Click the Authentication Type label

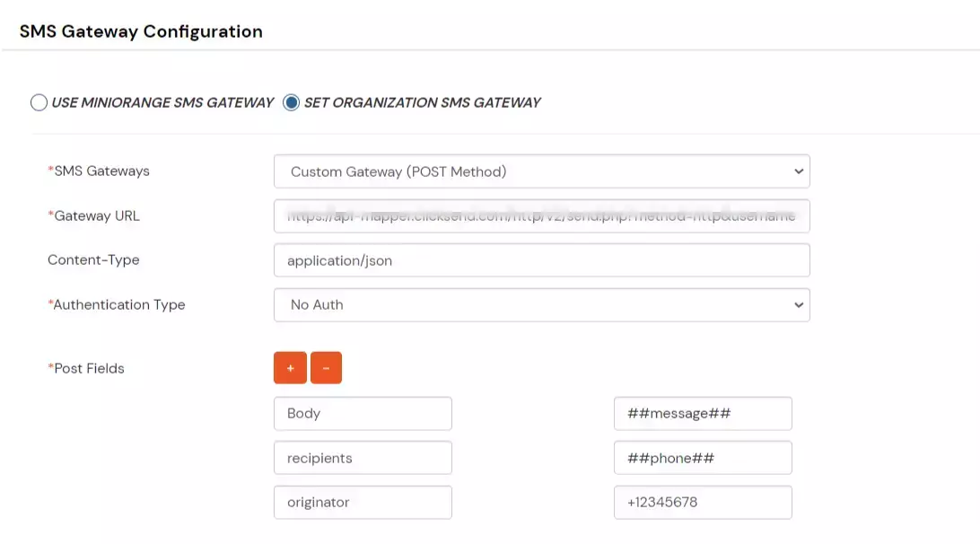[x=117, y=304]
